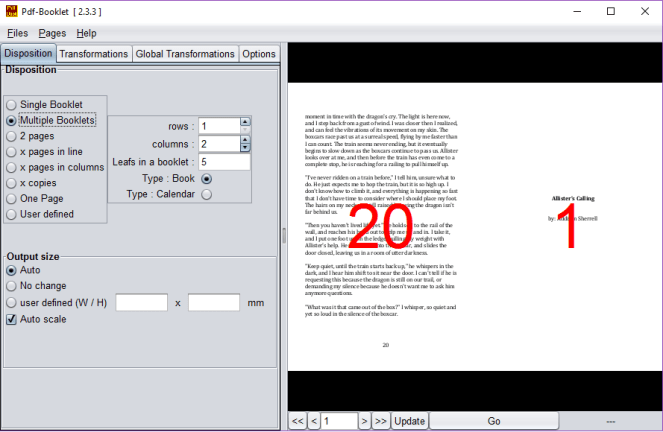The image size is (663, 432).
Task: Choose the Type : Calendar radio button
Action: [x=207, y=195]
